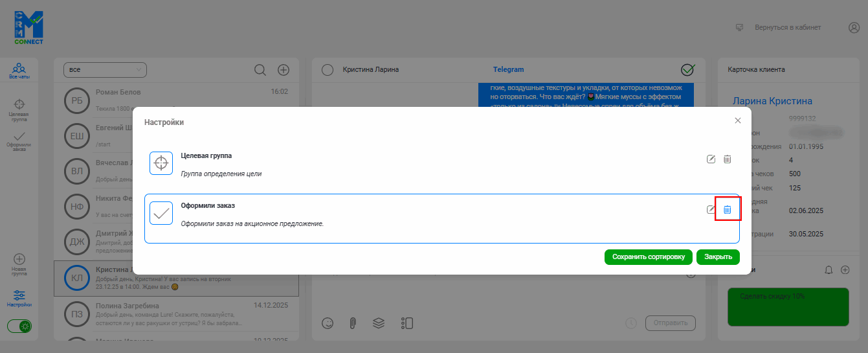Image resolution: width=868 pixels, height=353 pixels.
Task: Expand the "все" chat filter dropdown
Action: 105,69
